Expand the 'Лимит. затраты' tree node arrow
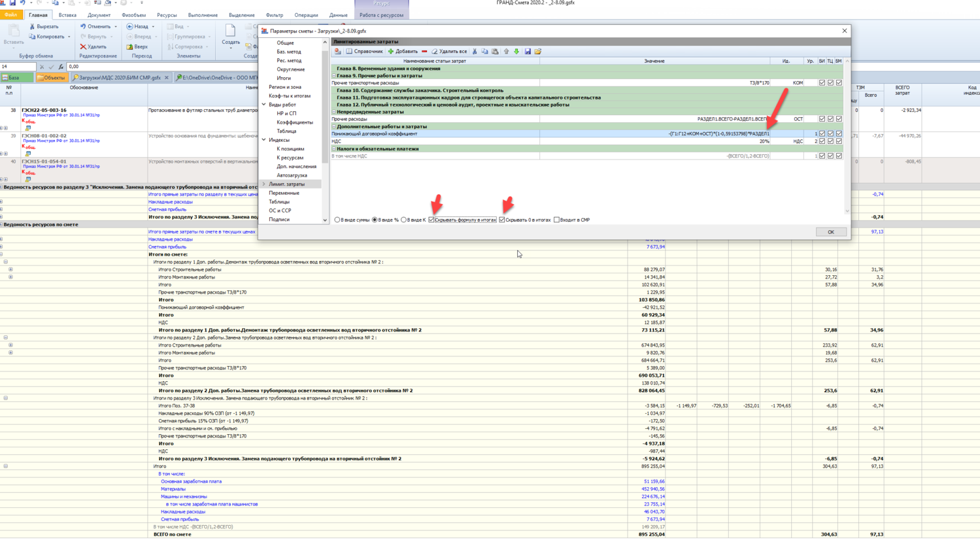Image resolution: width=980 pixels, height=544 pixels. (x=264, y=184)
